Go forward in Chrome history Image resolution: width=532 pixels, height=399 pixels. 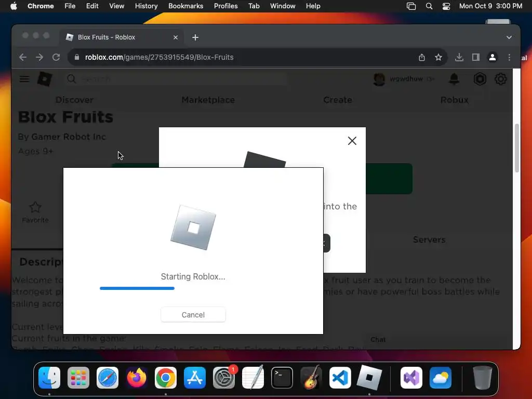39,57
